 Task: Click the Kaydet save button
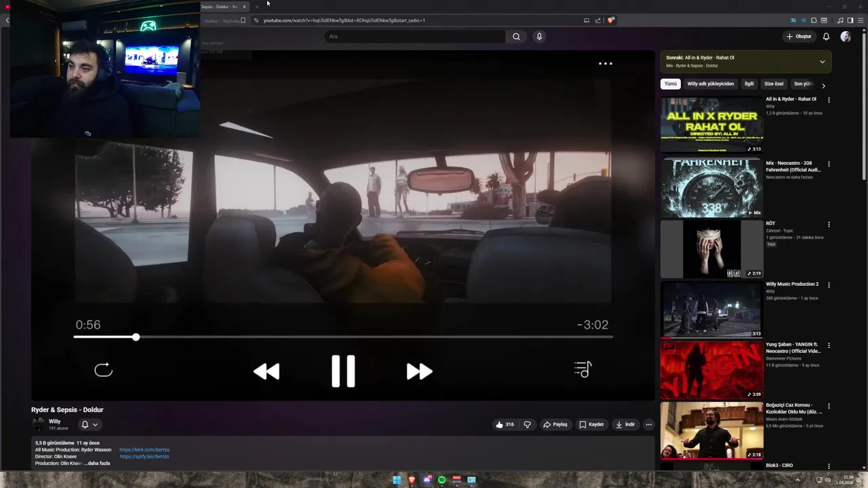pyautogui.click(x=591, y=425)
